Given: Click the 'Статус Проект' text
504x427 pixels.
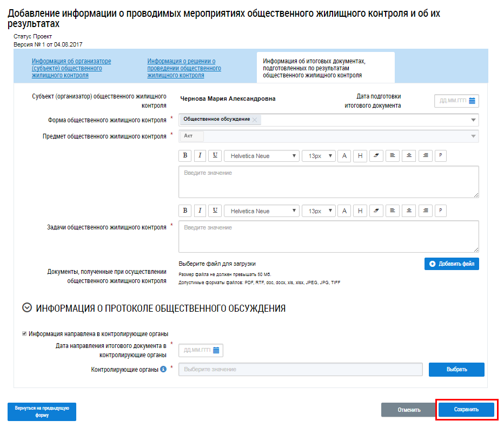Looking at the screenshot, I should tap(32, 36).
